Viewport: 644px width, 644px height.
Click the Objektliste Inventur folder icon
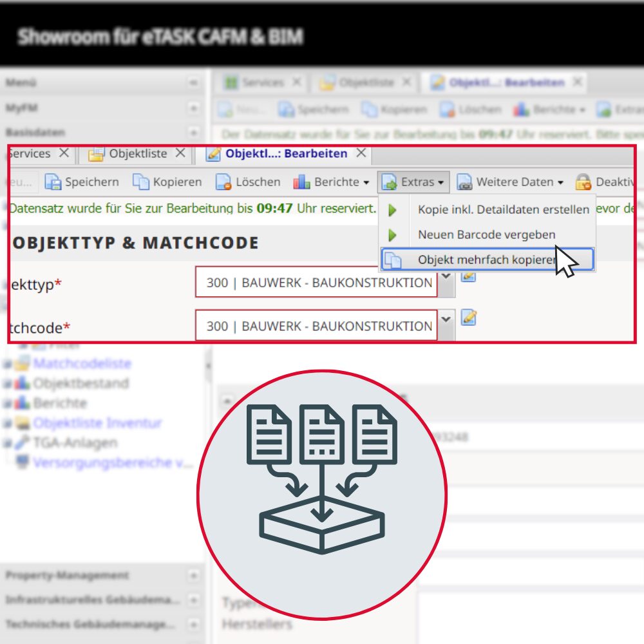coord(22,422)
